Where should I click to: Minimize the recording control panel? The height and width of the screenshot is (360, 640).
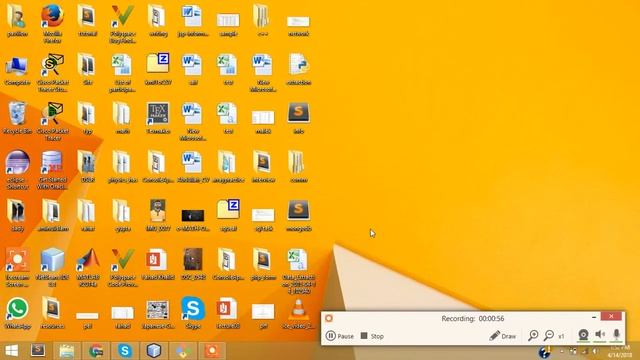pos(594,317)
